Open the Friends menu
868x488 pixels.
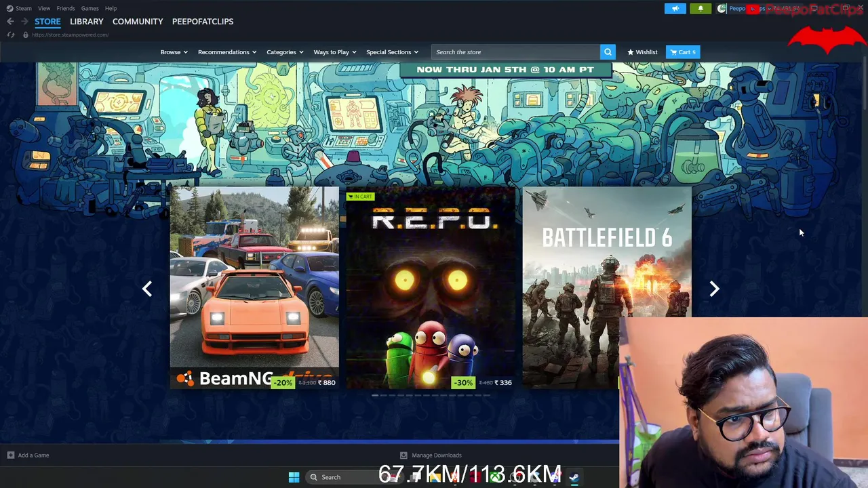tap(66, 8)
